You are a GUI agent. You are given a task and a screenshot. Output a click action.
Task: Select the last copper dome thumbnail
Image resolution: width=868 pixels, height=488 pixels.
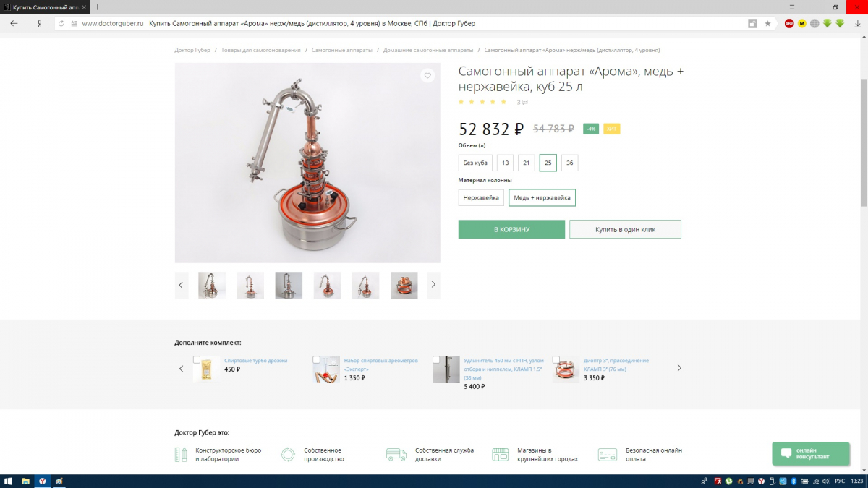(404, 285)
